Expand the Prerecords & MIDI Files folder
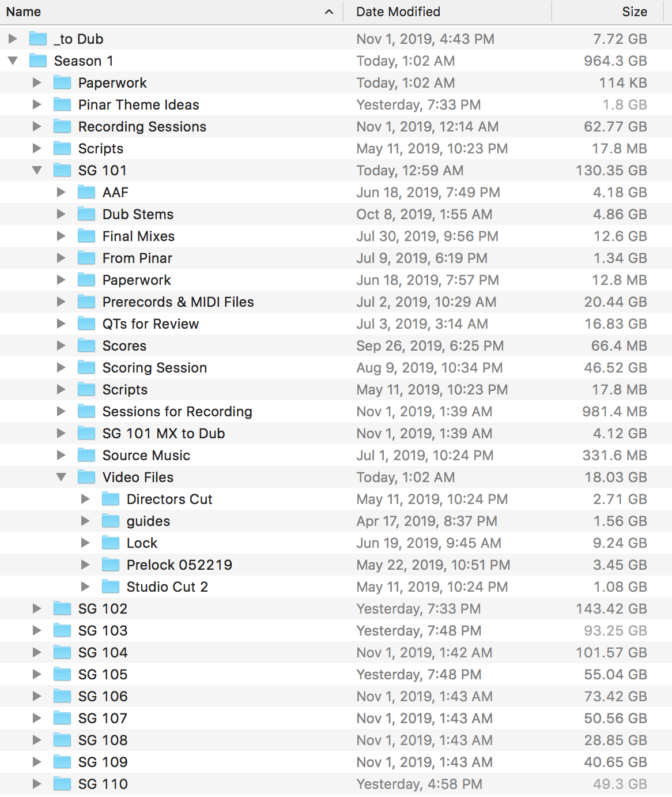Image resolution: width=672 pixels, height=797 pixels. [61, 302]
